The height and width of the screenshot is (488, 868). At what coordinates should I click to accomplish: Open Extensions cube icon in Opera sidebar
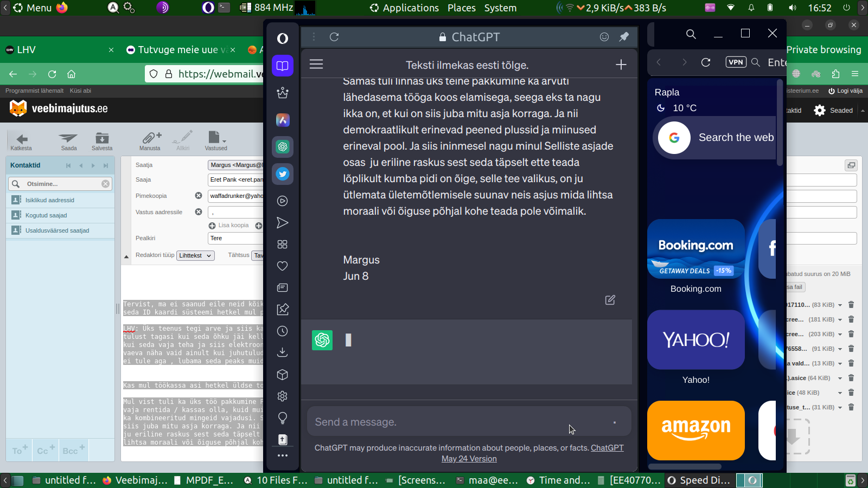[x=282, y=374]
